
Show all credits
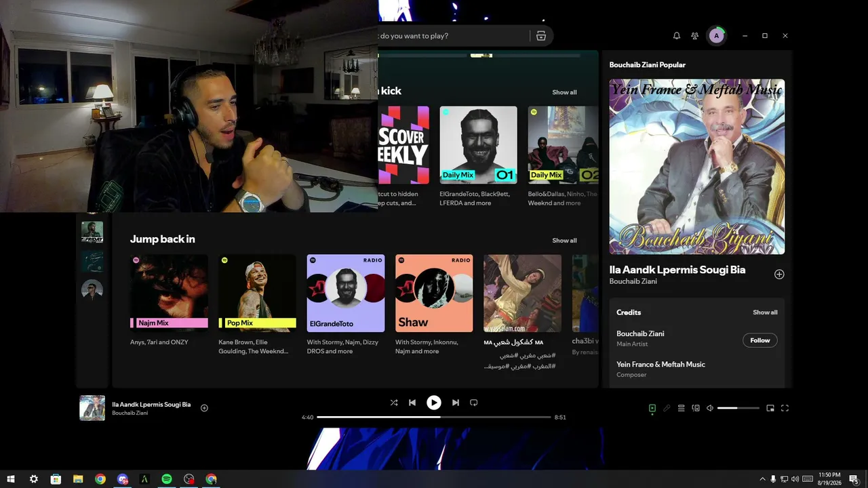[x=765, y=312]
